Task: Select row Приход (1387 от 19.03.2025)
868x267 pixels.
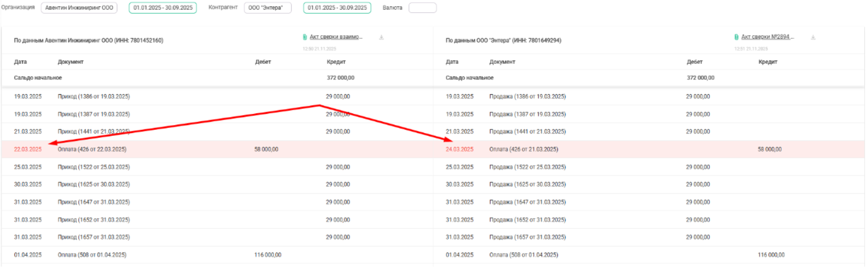Action: tap(217, 114)
